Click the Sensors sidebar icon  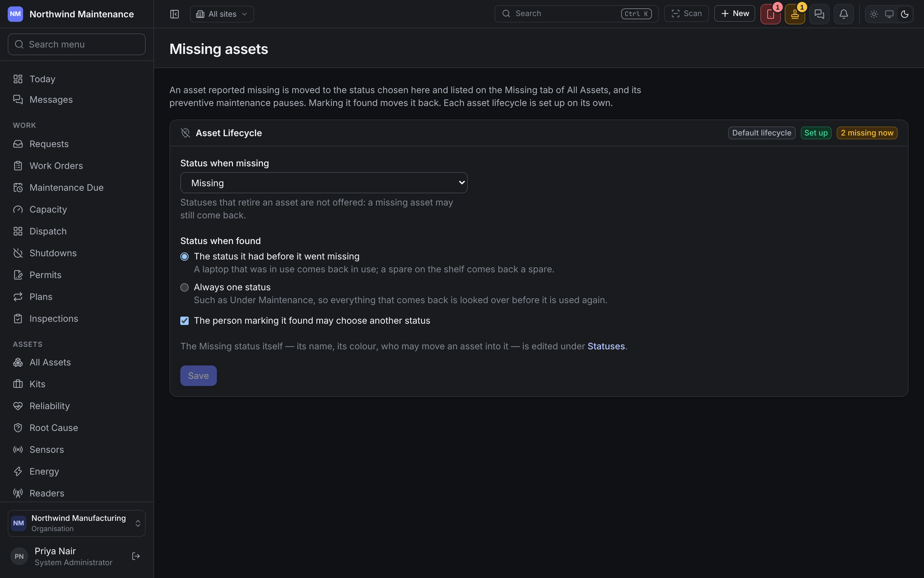(x=18, y=450)
